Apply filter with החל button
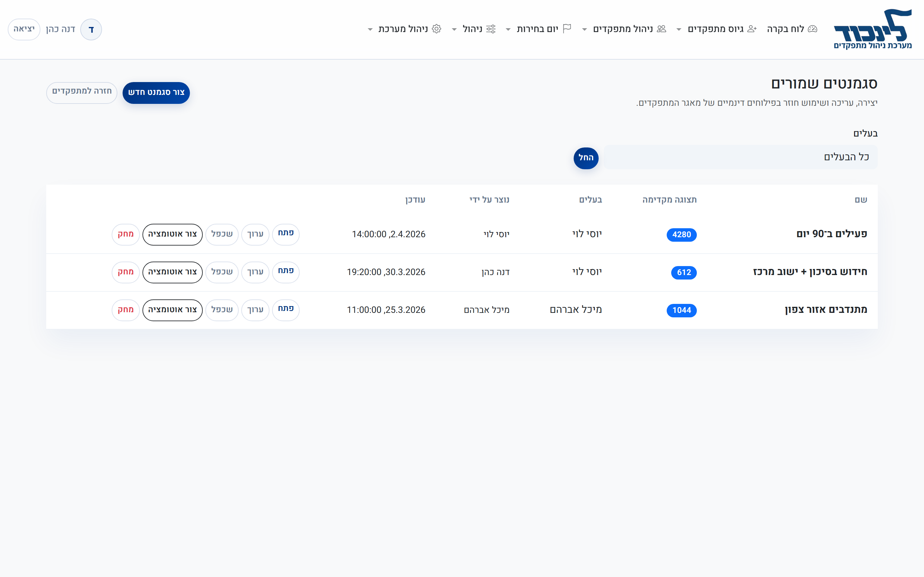Image resolution: width=924 pixels, height=577 pixels. point(586,158)
